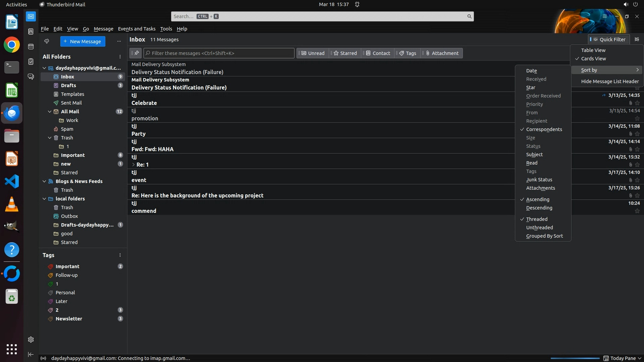644x362 pixels.
Task: Open the Tasks space icon
Action: [x=31, y=62]
